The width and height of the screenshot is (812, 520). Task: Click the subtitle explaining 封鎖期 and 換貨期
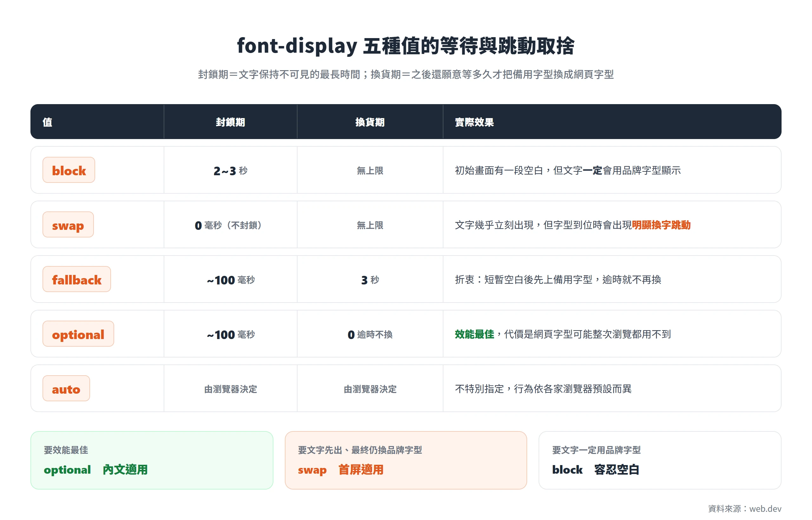(x=406, y=74)
